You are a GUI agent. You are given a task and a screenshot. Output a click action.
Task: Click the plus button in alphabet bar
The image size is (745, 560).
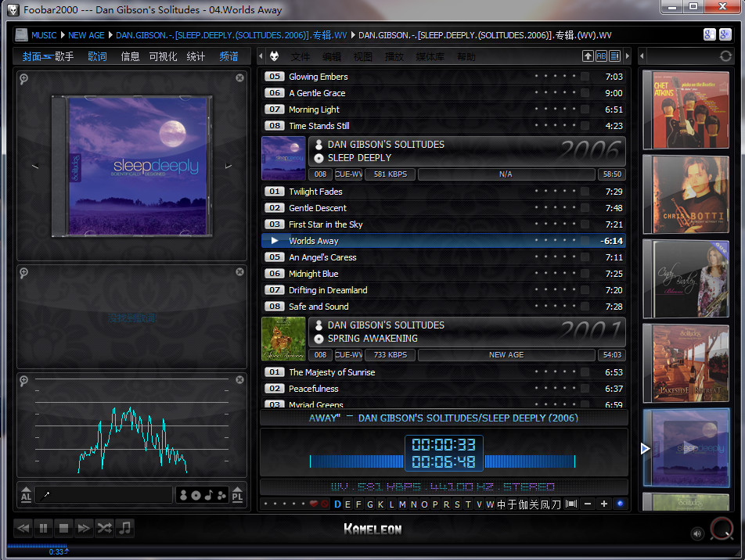pos(604,504)
